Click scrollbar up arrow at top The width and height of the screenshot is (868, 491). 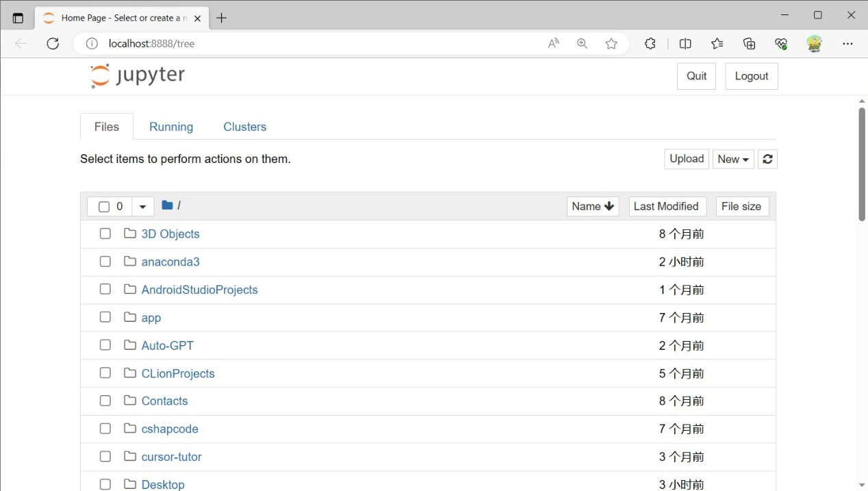(862, 101)
